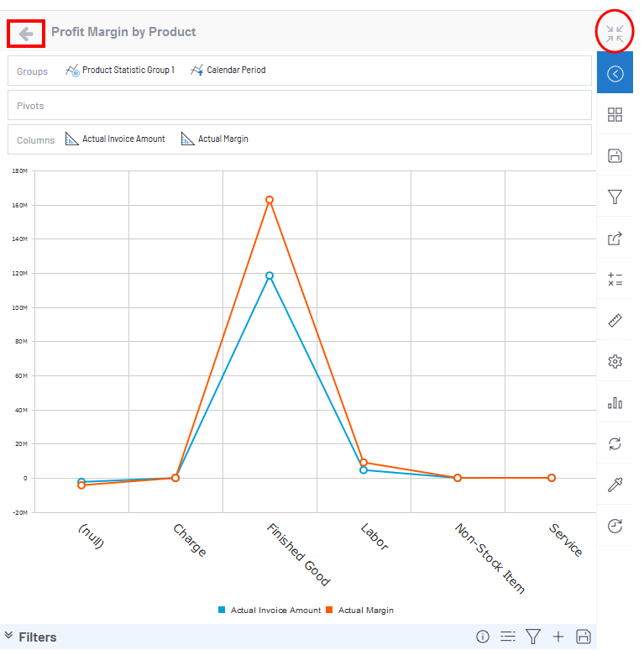Collapse the sidebar with the blue chevron button
This screenshot has height=650, width=644.
(x=615, y=74)
